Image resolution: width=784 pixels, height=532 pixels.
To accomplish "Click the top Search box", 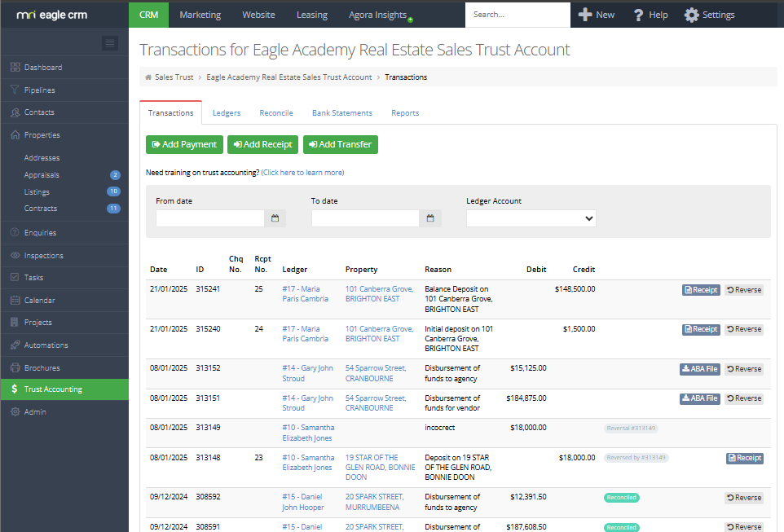I will [x=518, y=15].
